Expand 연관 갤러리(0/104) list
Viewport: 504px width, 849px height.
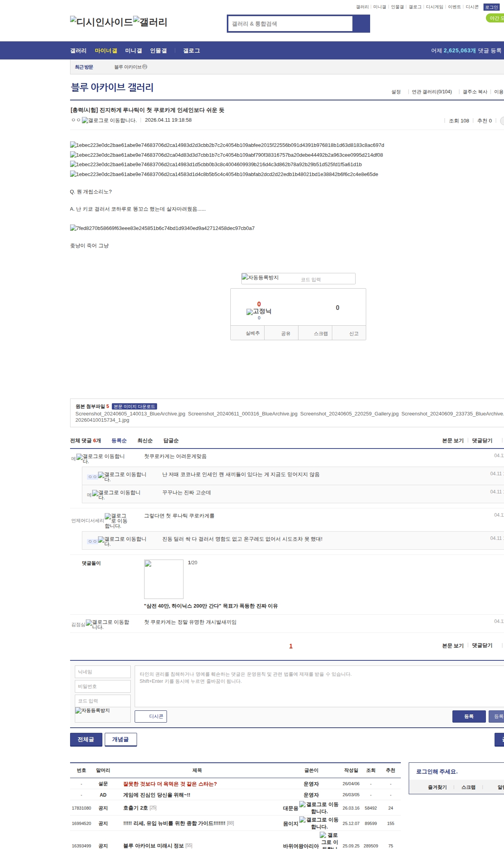click(x=432, y=92)
